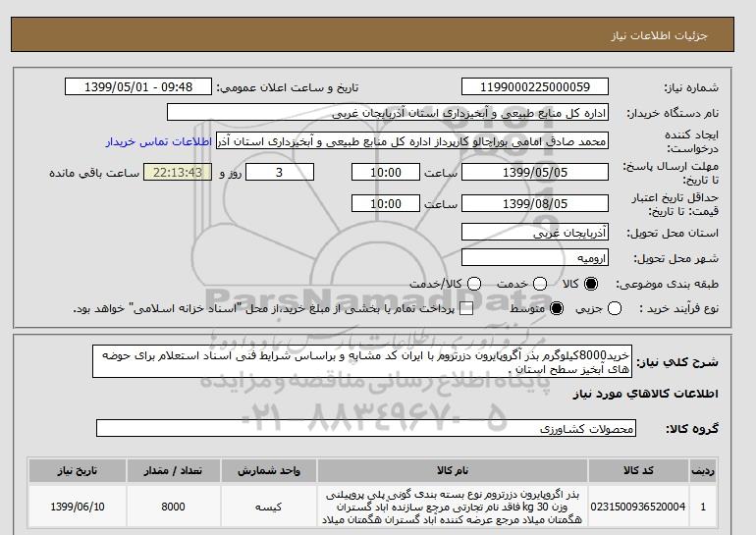This screenshot has width=756, height=535.
Task: Click the response deadline date 1399/05/05
Action: pos(535,173)
